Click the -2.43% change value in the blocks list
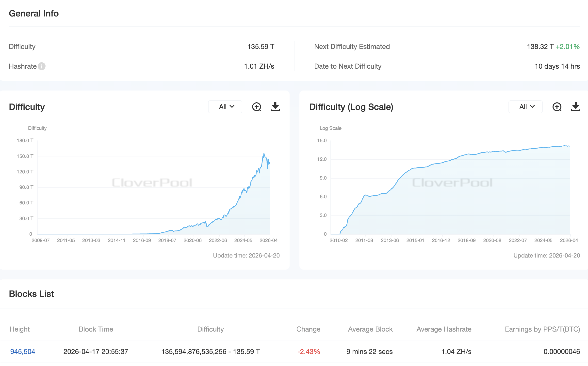Image resolution: width=588 pixels, height=366 pixels. (309, 351)
